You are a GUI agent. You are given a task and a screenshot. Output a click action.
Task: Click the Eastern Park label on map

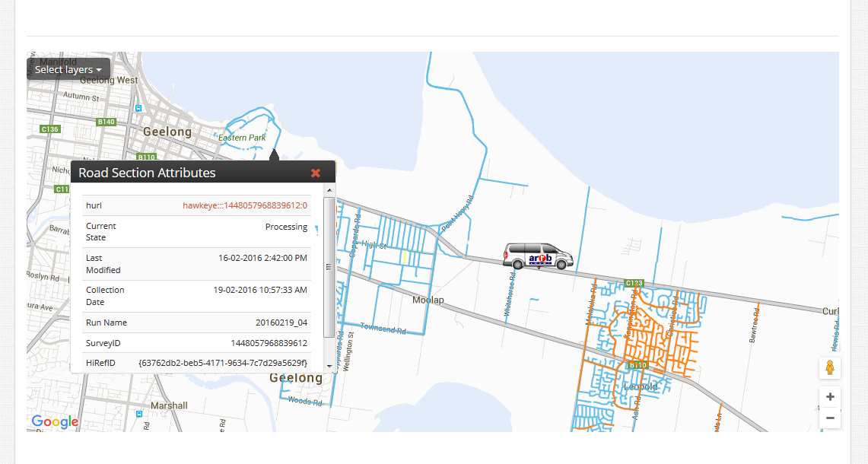[x=242, y=138]
